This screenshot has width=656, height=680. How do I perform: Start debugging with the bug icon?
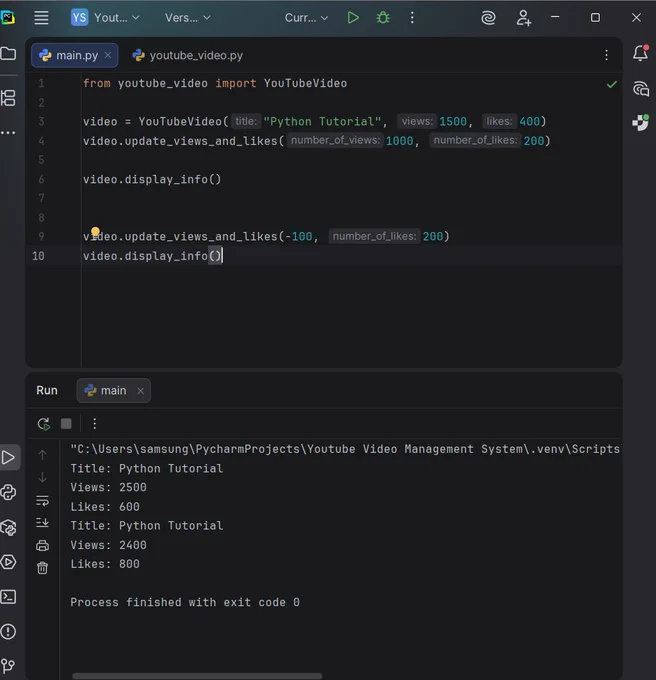tap(382, 18)
